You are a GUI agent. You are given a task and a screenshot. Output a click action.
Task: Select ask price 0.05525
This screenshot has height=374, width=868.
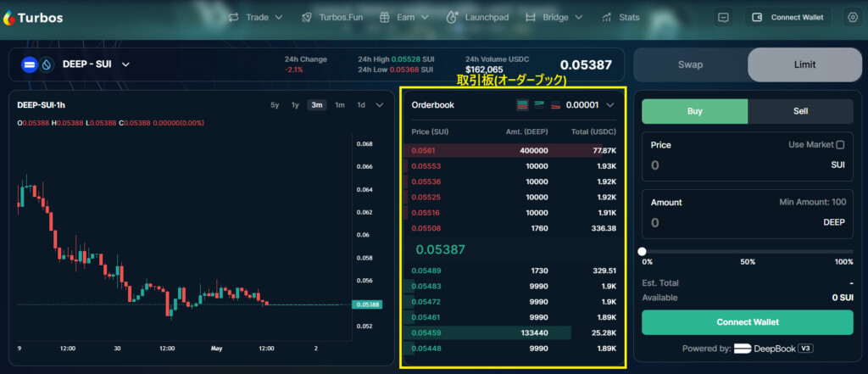426,198
